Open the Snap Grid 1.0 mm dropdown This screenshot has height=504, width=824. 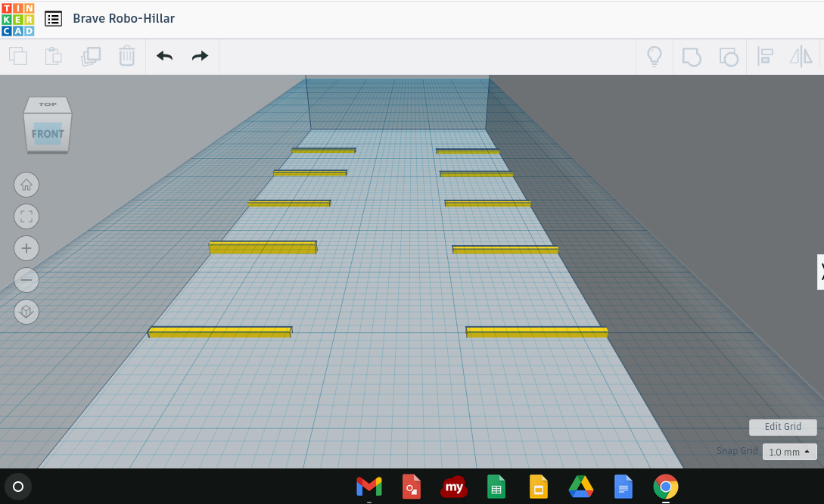coord(789,452)
